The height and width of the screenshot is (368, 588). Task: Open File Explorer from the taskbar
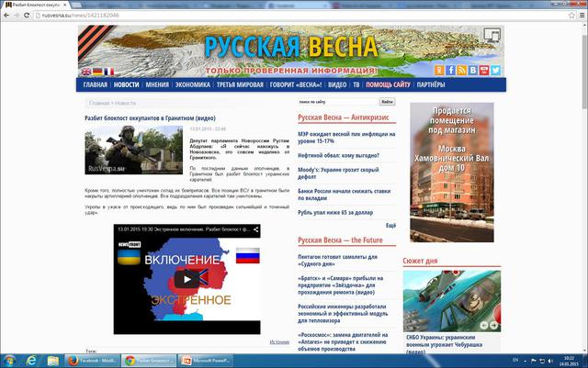[53, 361]
